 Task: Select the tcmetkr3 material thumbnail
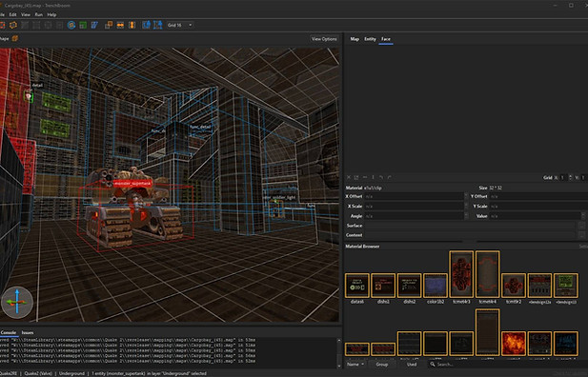461,274
